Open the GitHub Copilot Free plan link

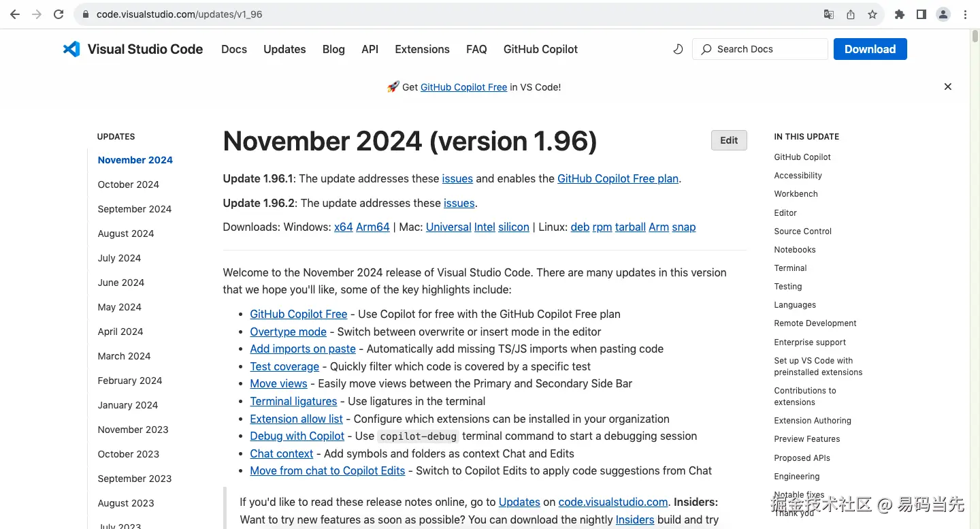point(618,178)
